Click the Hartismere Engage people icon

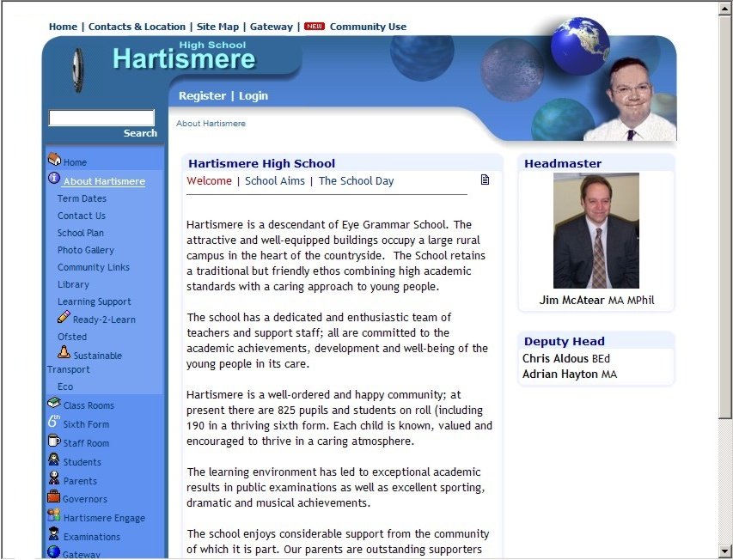54,516
